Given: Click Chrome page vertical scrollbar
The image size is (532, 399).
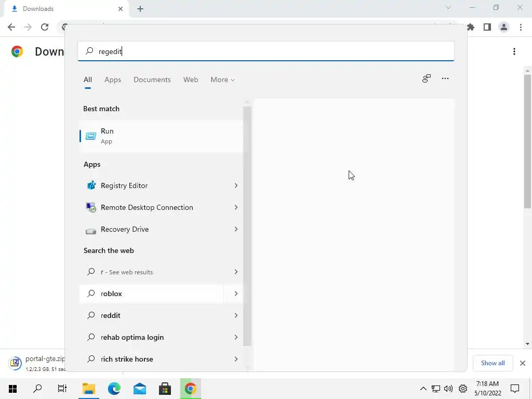Looking at the screenshot, I should click(x=527, y=141).
